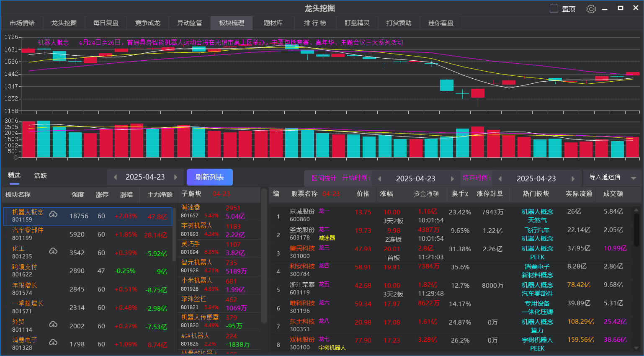Screen dimensions: 644x356
Task: Select the 活跃 sub-tab
Action: (x=41, y=175)
